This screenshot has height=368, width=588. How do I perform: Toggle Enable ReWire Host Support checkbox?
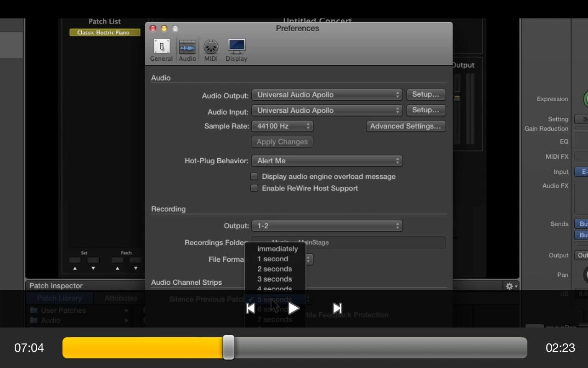254,188
